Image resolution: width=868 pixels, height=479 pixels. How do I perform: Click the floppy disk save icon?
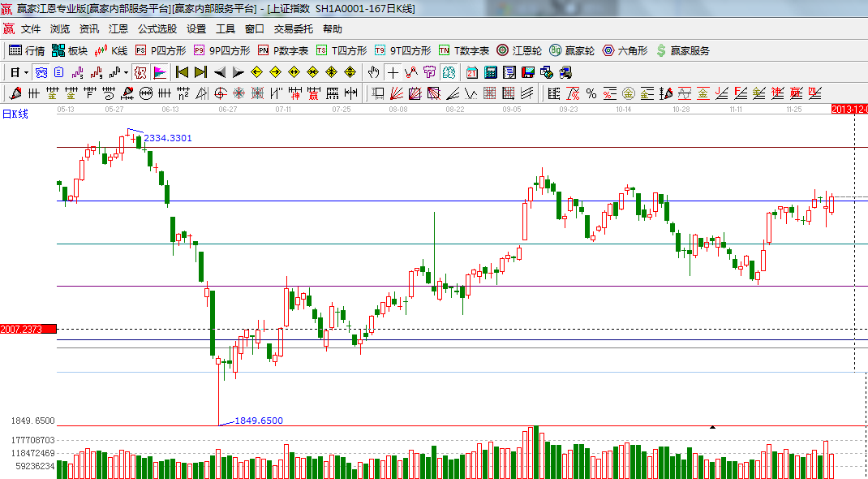527,72
